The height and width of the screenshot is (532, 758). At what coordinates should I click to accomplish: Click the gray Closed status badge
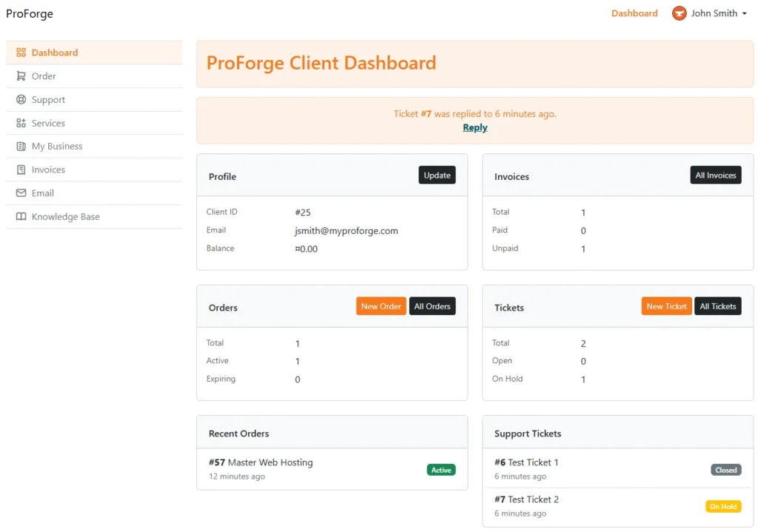coord(725,470)
